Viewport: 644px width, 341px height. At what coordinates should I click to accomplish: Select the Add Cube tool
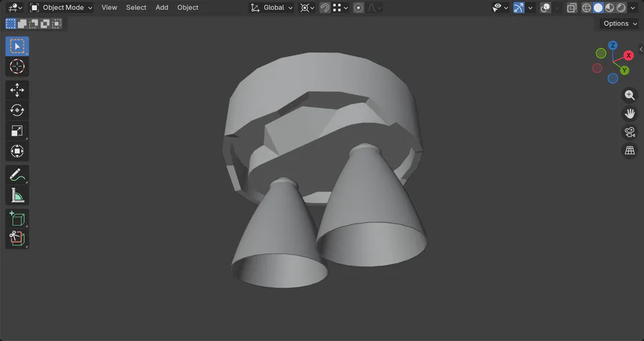click(17, 219)
